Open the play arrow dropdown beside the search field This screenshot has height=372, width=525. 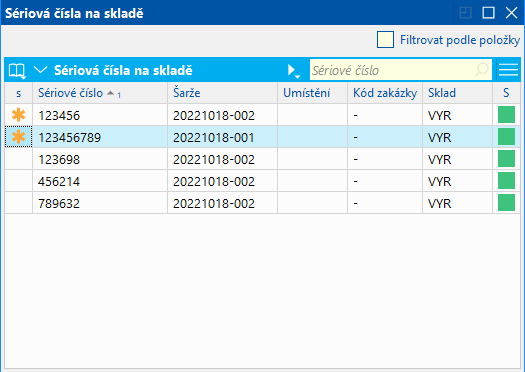294,71
